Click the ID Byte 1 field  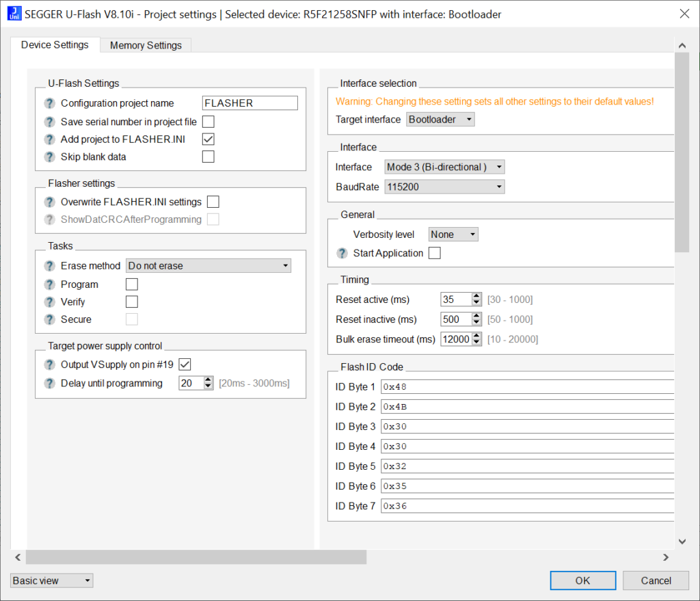pos(527,387)
